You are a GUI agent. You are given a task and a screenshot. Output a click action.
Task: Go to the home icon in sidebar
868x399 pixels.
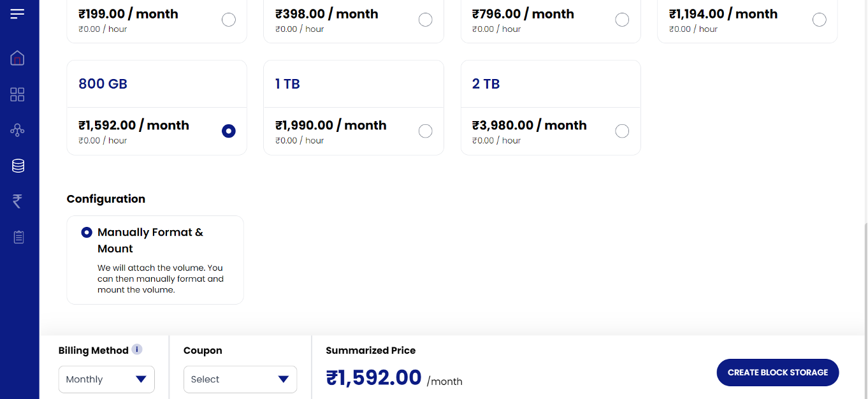18,59
